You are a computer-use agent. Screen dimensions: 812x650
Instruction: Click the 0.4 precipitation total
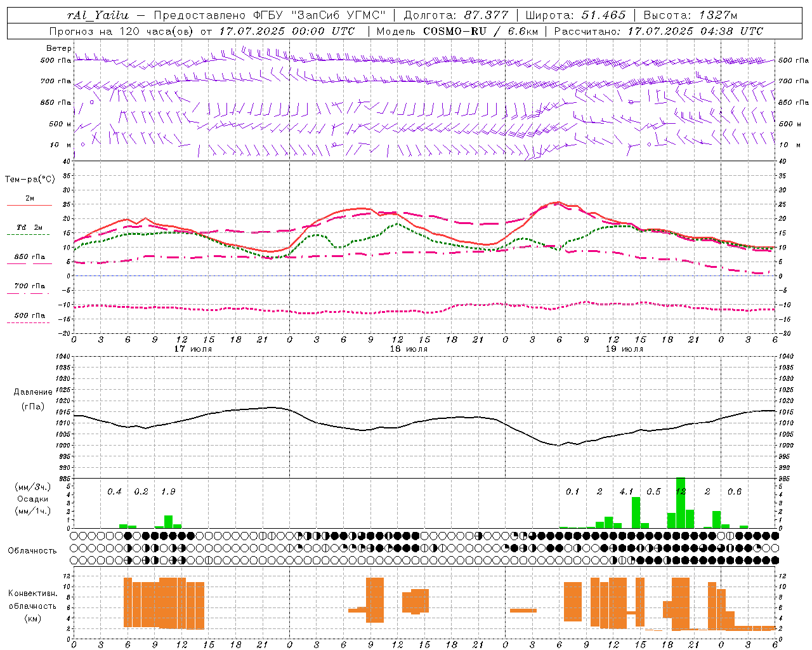coord(114,491)
